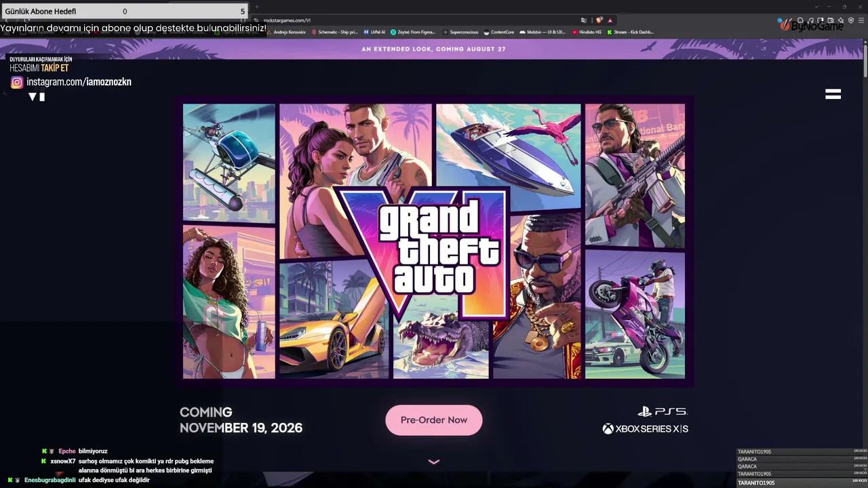Click the Kick badge next to xsnowX7
Viewport: 868px width, 488px height.
(x=44, y=462)
